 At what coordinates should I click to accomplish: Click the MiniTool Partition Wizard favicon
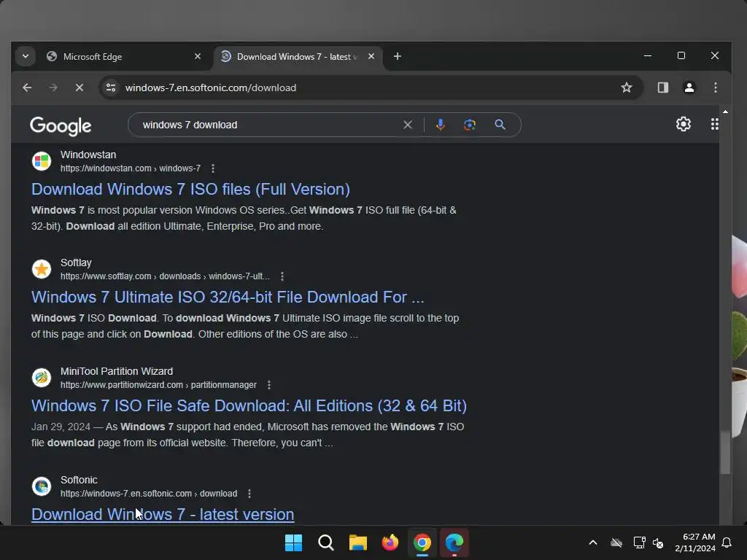pyautogui.click(x=42, y=378)
